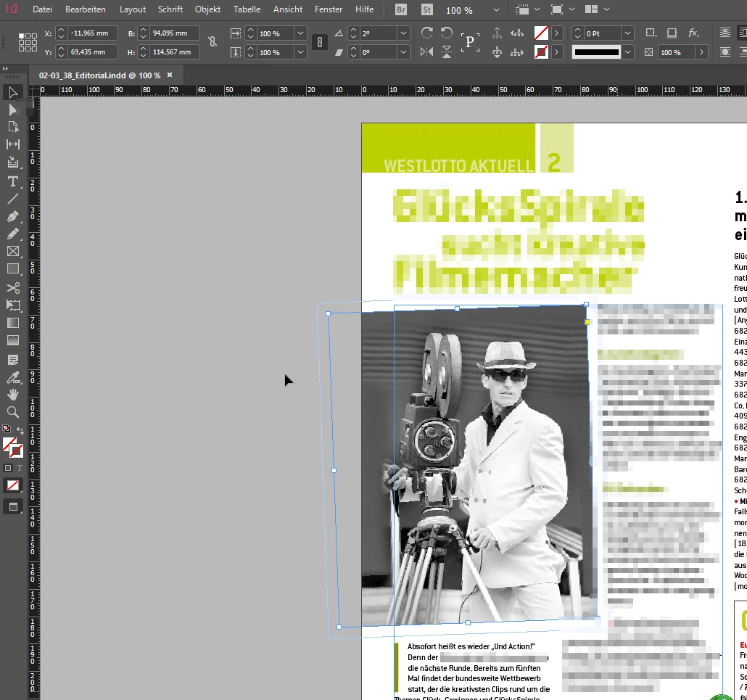Image resolution: width=747 pixels, height=700 pixels.
Task: Toggle formatting affects text button
Action: click(19, 468)
